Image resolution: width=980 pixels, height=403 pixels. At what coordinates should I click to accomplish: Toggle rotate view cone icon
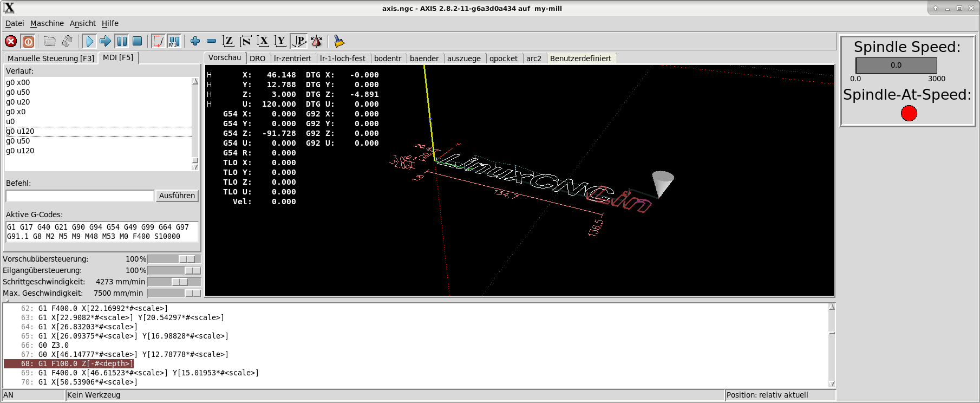pos(317,41)
